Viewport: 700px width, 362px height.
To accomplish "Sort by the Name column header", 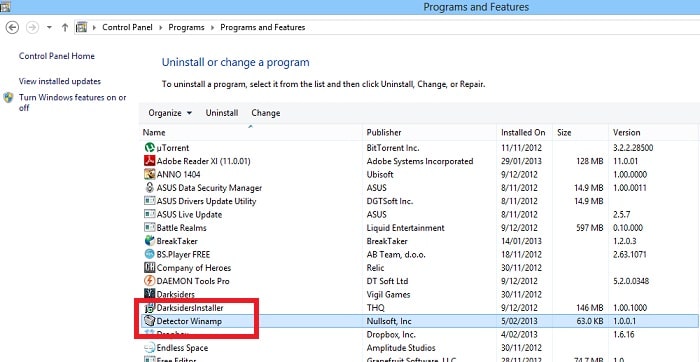I will [251, 133].
